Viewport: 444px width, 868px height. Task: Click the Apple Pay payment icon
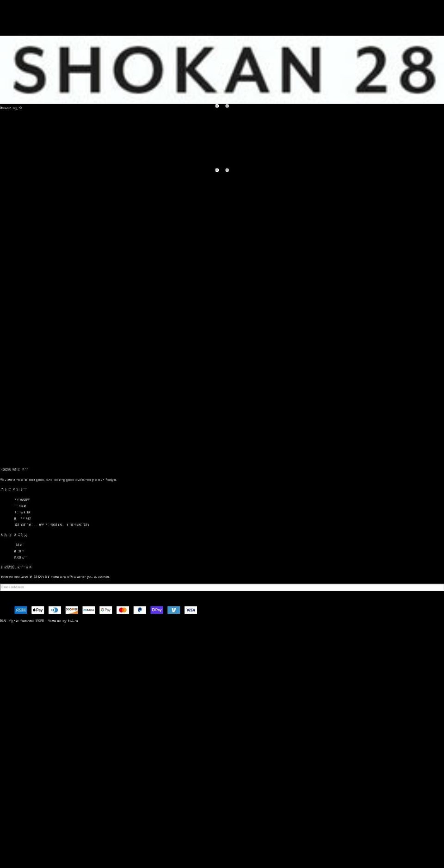[38, 610]
